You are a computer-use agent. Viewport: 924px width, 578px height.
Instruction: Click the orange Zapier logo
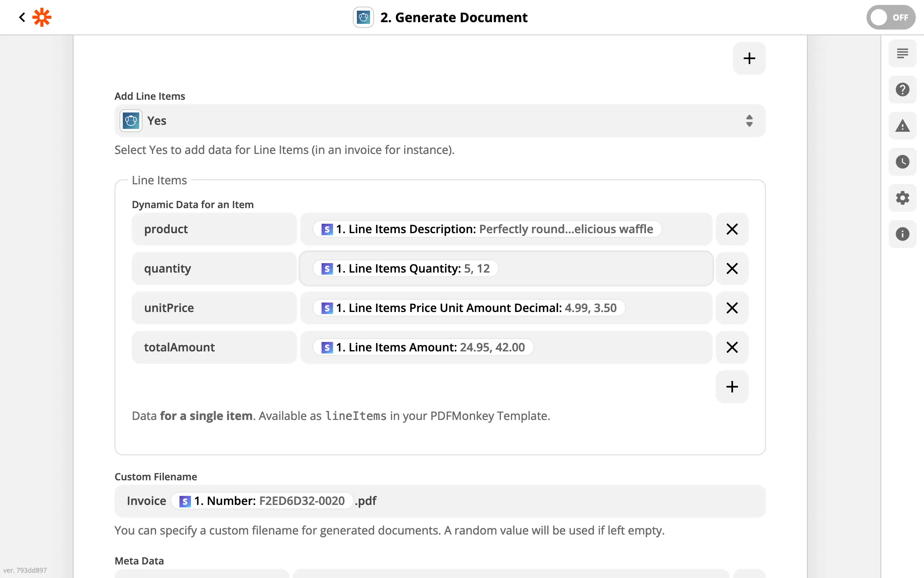(x=42, y=17)
